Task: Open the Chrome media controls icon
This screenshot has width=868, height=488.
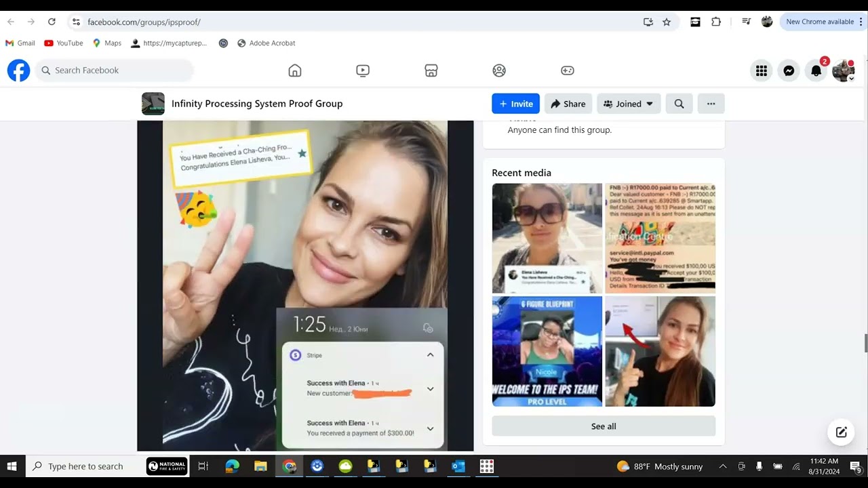Action: pyautogui.click(x=746, y=22)
